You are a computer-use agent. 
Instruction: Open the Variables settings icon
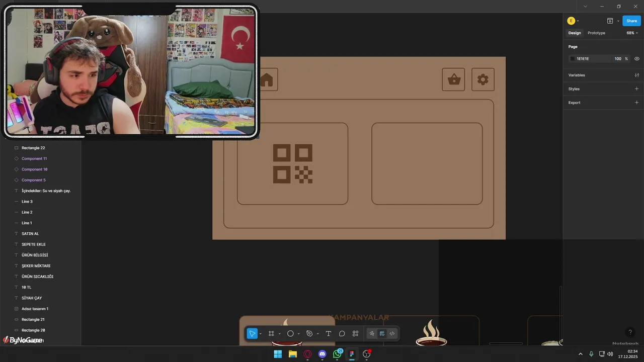[x=636, y=75]
